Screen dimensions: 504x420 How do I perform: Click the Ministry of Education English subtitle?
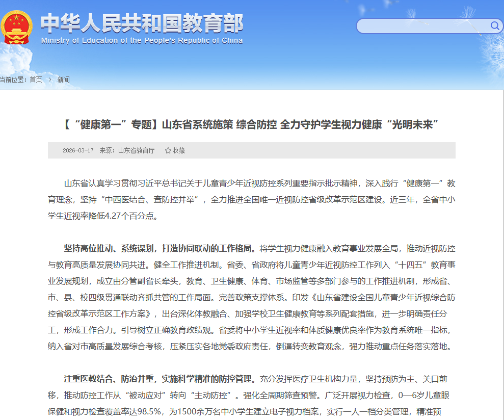[142, 40]
